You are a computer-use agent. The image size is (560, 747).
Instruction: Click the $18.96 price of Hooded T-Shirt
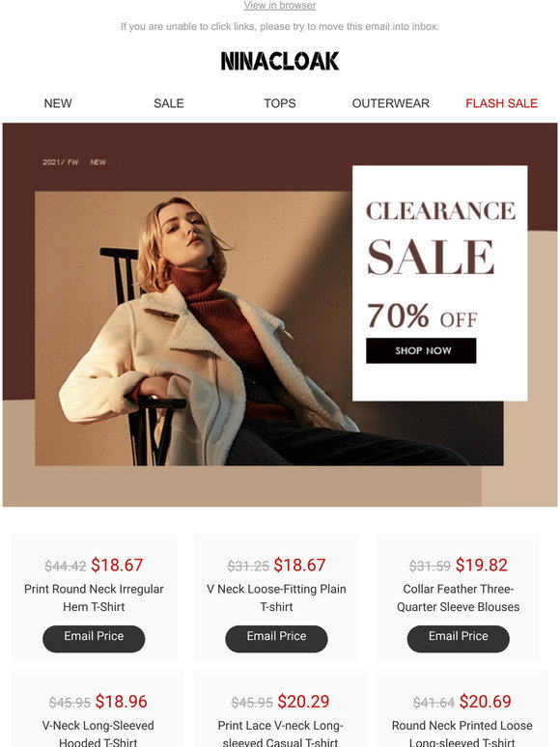point(121,702)
